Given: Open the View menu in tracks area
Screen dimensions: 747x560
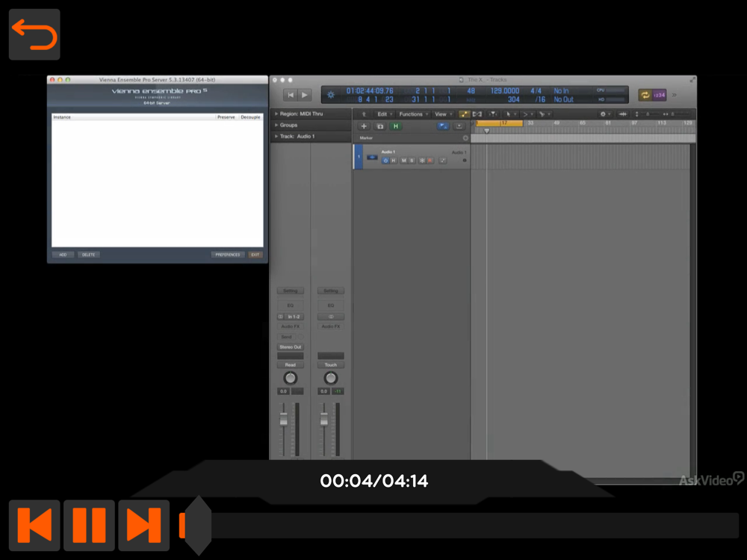Looking at the screenshot, I should click(443, 114).
